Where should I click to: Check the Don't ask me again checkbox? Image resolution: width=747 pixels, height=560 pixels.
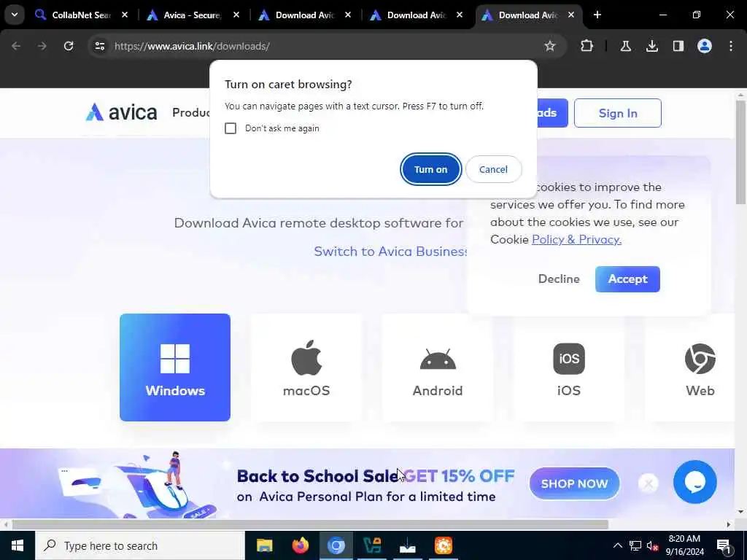click(x=231, y=128)
